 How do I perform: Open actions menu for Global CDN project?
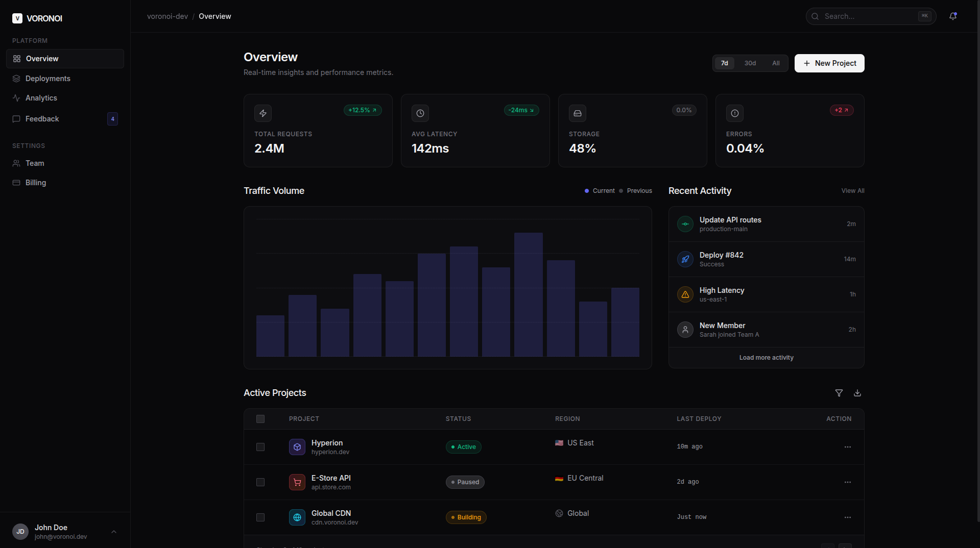click(x=847, y=517)
